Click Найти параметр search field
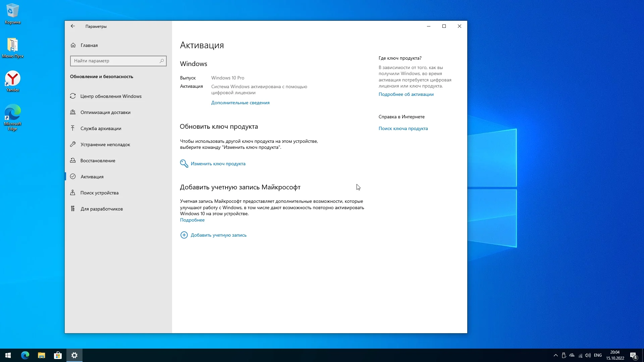Image resolution: width=644 pixels, height=362 pixels. 114,61
